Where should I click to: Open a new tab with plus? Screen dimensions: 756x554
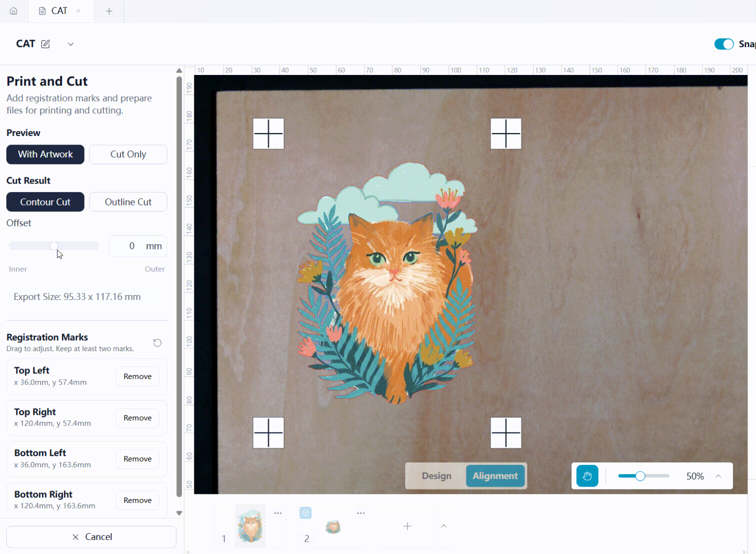(109, 11)
